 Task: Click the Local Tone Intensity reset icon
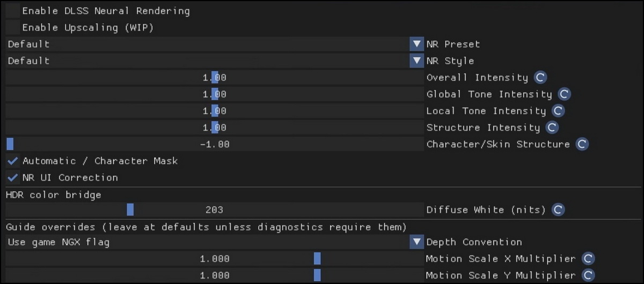[558, 111]
